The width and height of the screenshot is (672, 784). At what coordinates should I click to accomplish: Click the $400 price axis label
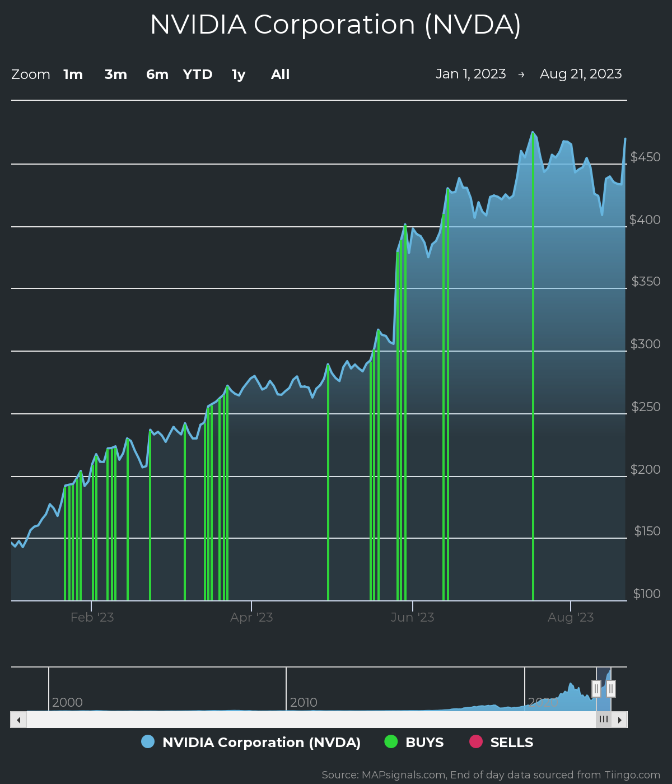pos(645,220)
